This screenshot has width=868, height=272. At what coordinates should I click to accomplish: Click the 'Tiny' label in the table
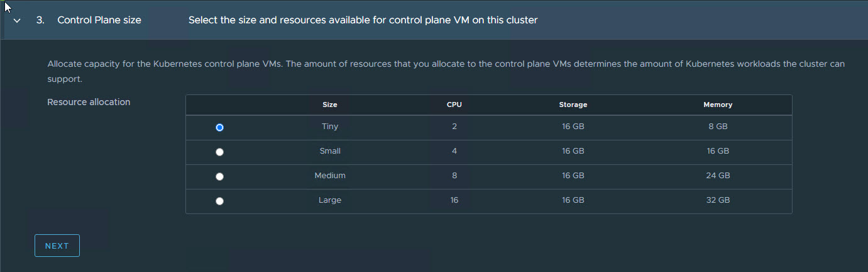coord(330,127)
